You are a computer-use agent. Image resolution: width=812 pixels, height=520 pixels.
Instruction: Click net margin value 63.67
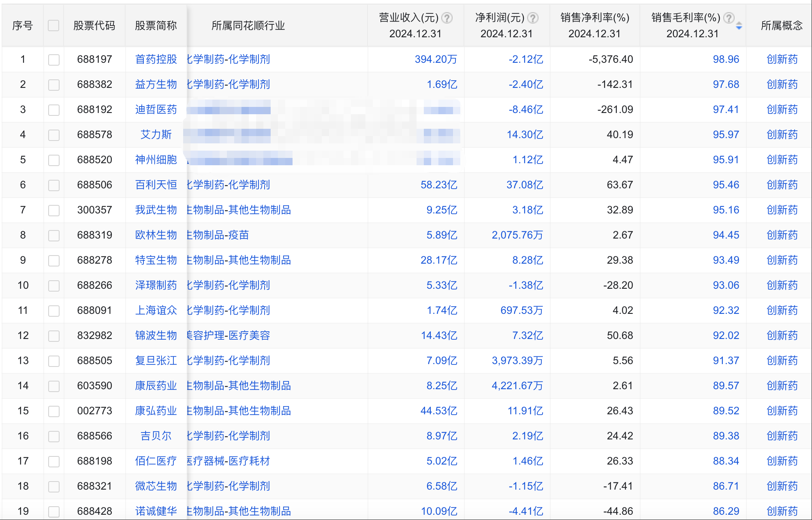tap(620, 185)
